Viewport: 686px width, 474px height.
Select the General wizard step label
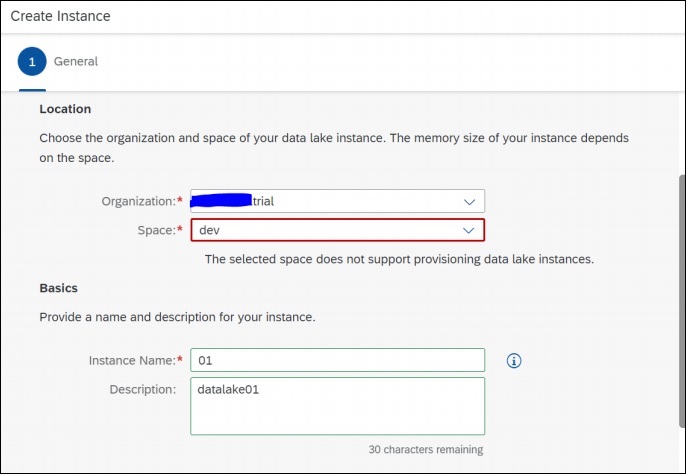tap(76, 61)
